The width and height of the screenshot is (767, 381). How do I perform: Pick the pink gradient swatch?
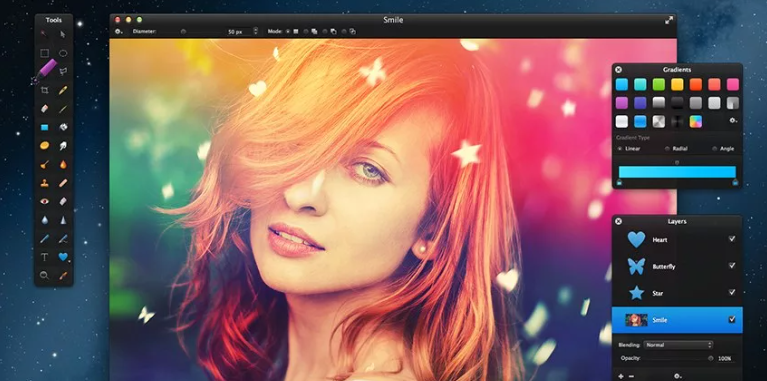pos(732,85)
